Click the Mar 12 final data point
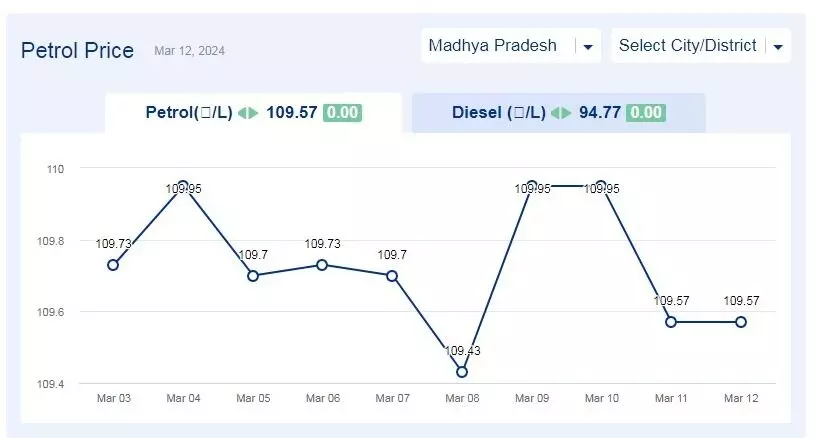The height and width of the screenshot is (438, 818). pyautogui.click(x=741, y=322)
